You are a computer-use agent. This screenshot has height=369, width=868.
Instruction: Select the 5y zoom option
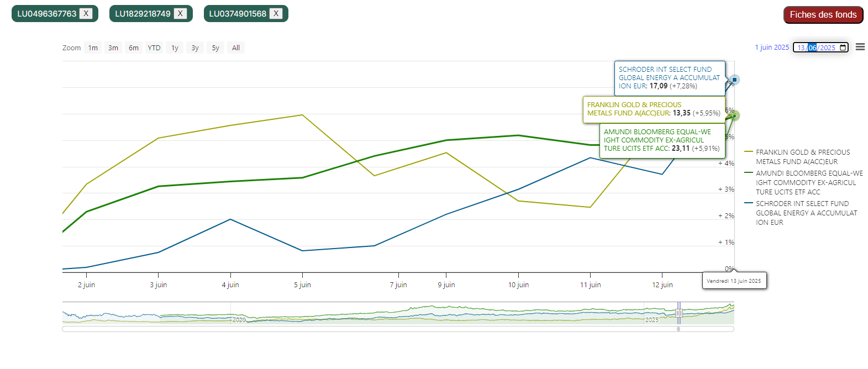tap(215, 48)
